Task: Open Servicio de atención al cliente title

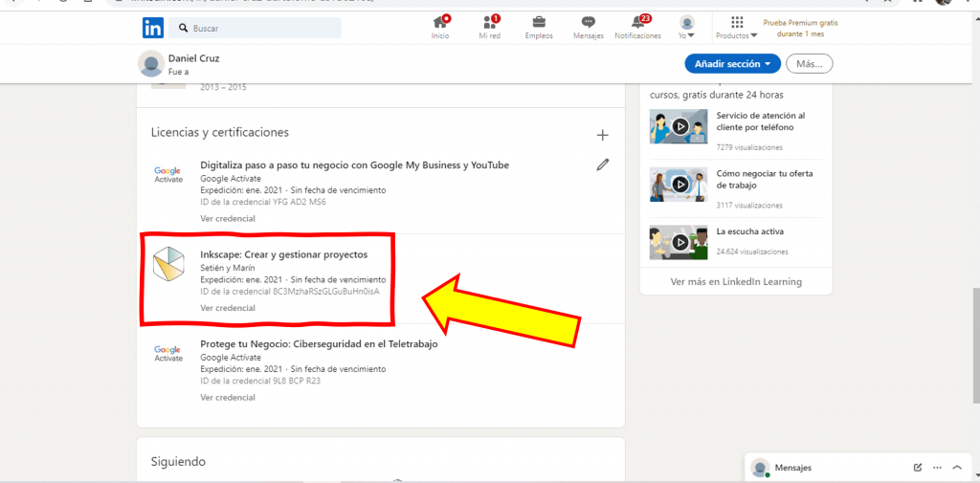Action: (x=761, y=121)
